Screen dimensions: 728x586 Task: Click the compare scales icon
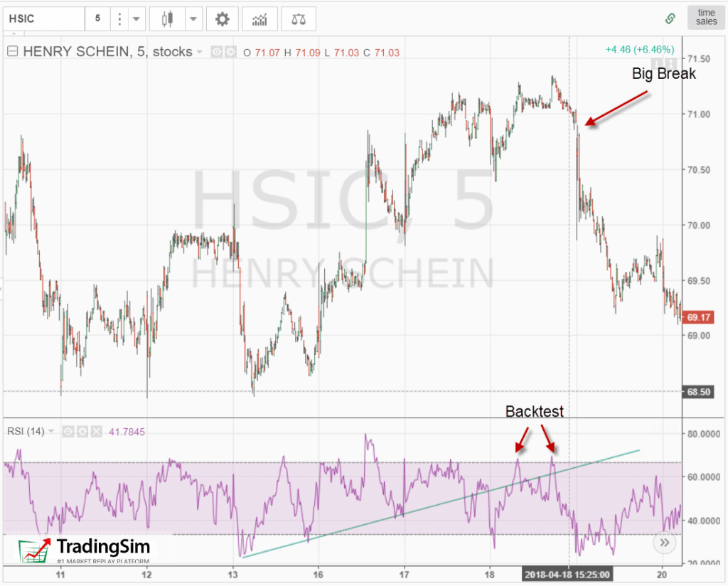[x=298, y=18]
